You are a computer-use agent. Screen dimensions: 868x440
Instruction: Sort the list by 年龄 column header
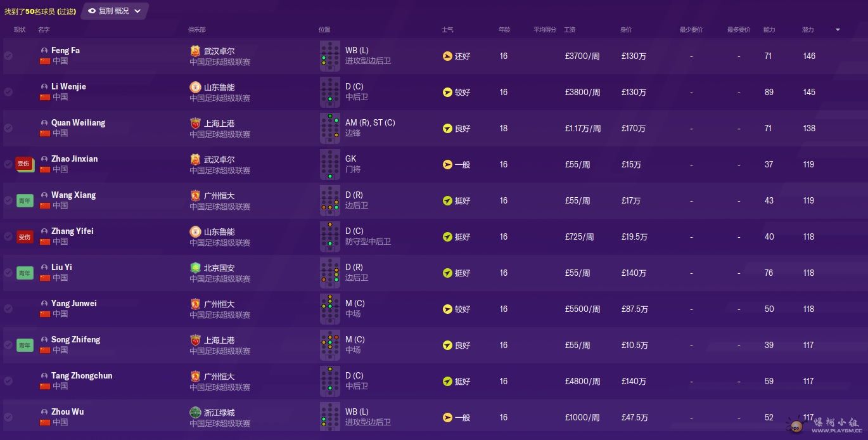pos(504,30)
